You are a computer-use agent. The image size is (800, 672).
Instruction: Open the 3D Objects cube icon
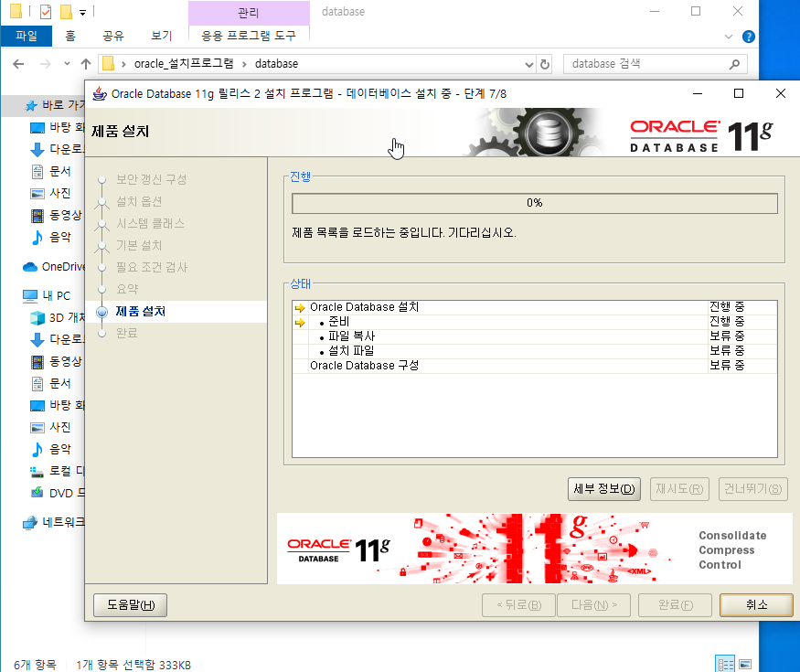37,318
